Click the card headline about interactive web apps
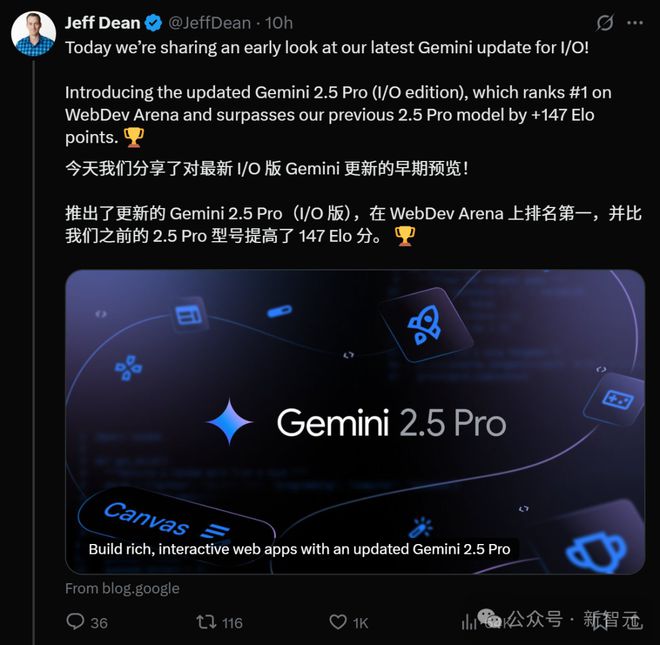The width and height of the screenshot is (660, 645). (x=299, y=549)
